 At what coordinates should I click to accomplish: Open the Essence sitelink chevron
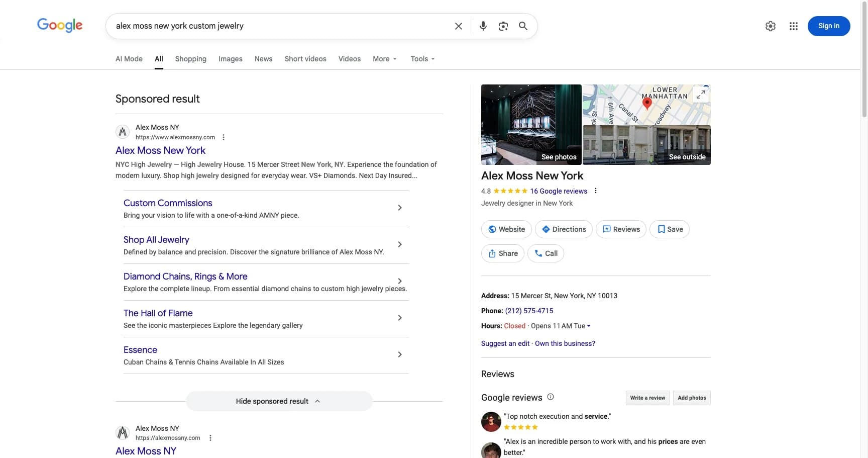[x=400, y=354]
